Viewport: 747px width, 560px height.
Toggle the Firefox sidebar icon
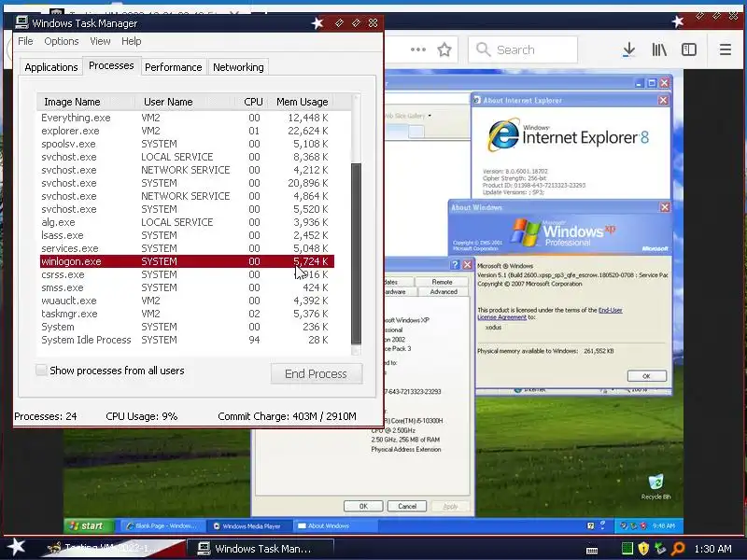click(689, 49)
